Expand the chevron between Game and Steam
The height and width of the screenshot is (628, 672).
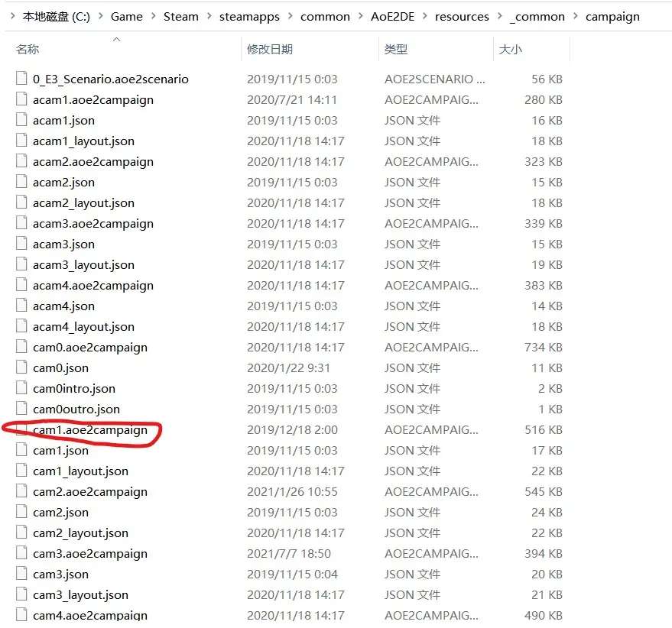tap(153, 16)
